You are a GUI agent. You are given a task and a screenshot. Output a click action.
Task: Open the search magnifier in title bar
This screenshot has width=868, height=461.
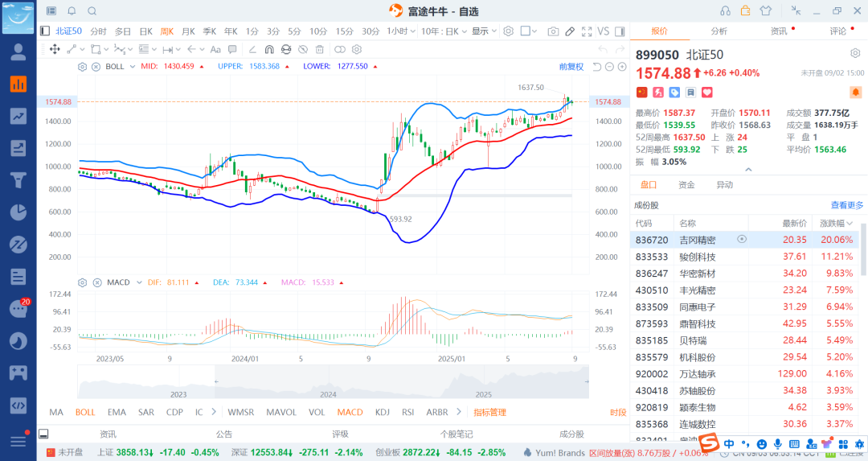pyautogui.click(x=92, y=11)
